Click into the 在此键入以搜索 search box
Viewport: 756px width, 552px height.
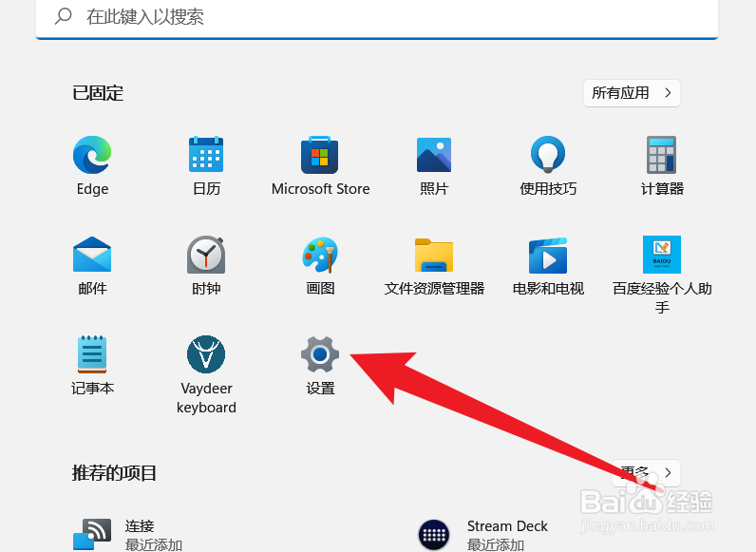point(377,17)
